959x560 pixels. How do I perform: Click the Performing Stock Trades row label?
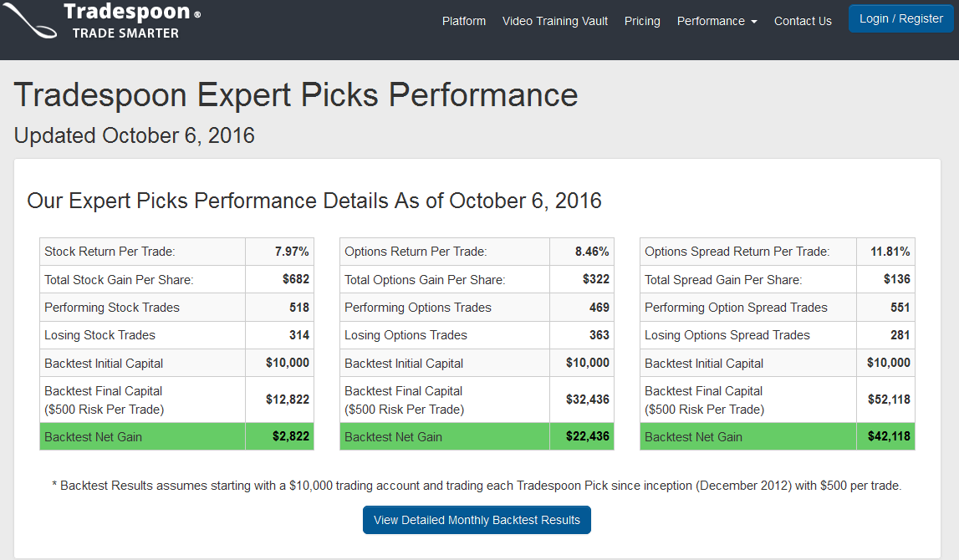(112, 308)
